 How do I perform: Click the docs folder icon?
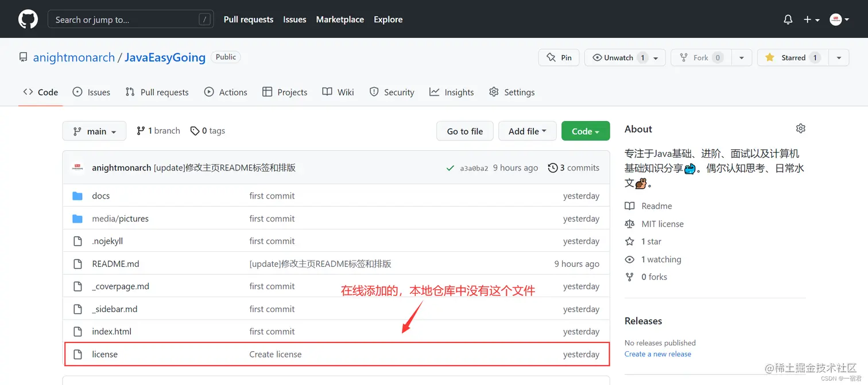tap(77, 196)
